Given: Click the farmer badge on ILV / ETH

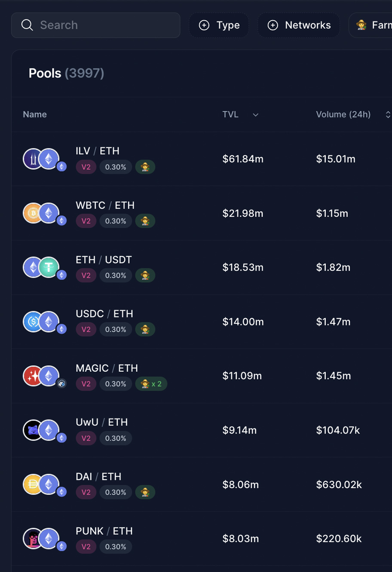Looking at the screenshot, I should [x=145, y=167].
